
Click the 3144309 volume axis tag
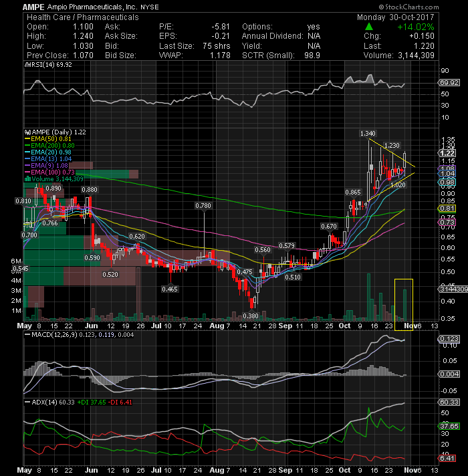pyautogui.click(x=453, y=289)
